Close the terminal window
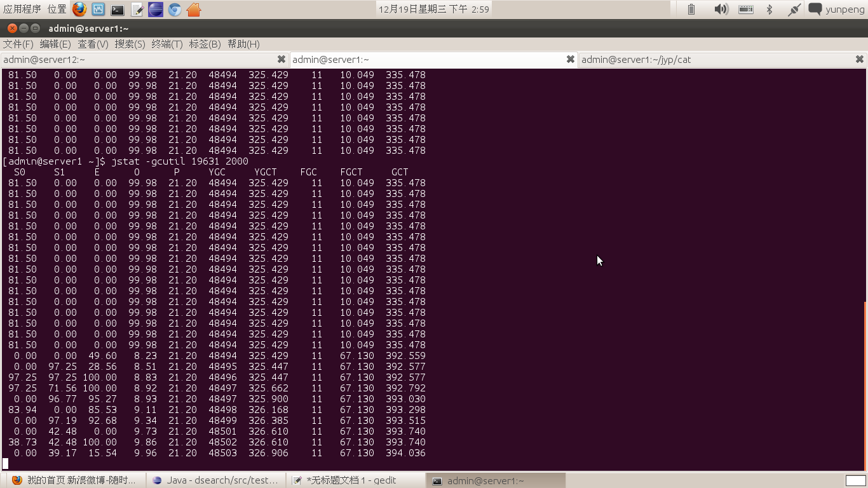868x488 pixels. click(x=12, y=29)
